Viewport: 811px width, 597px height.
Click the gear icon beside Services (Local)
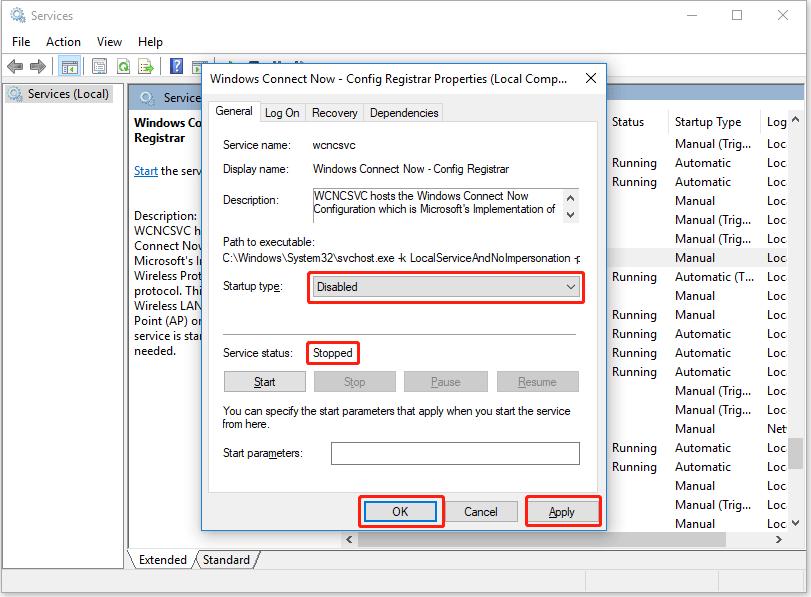tap(16, 94)
